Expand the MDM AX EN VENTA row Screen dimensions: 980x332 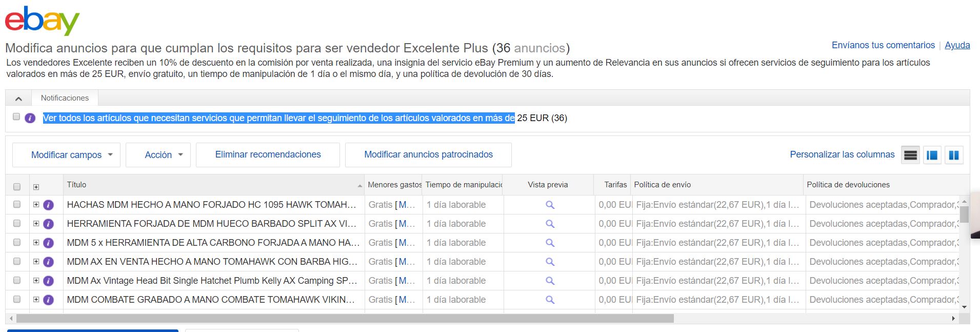click(x=36, y=262)
